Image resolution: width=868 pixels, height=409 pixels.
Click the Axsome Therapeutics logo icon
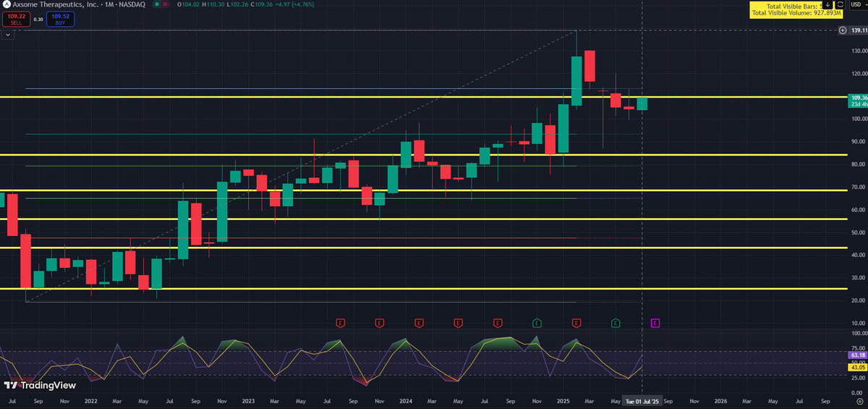click(x=7, y=4)
